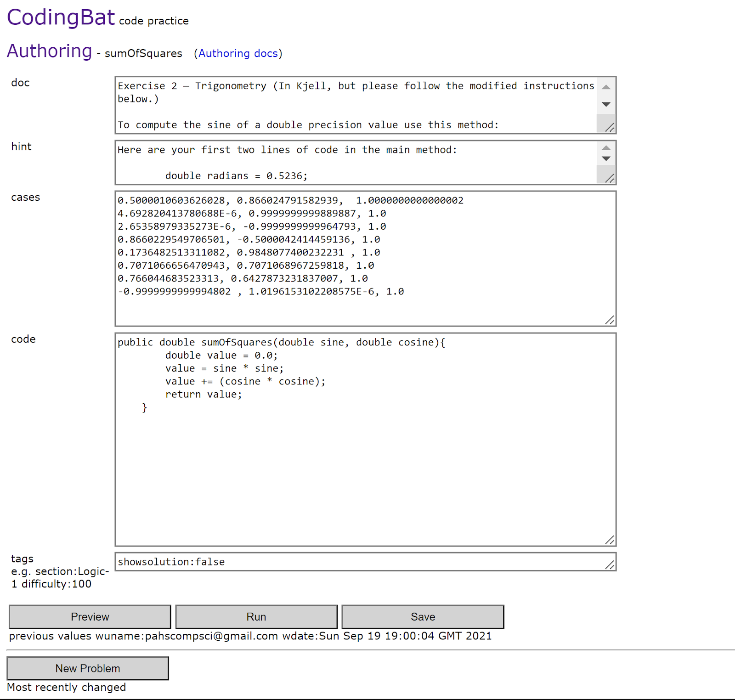Click the 'double value = 0.0;' line
This screenshot has width=735, height=700.
[x=221, y=355]
